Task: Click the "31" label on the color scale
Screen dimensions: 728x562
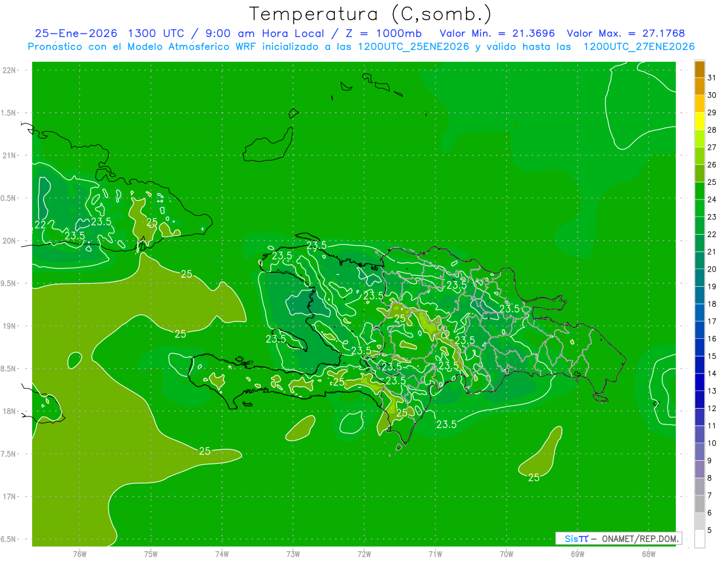Action: pyautogui.click(x=712, y=78)
